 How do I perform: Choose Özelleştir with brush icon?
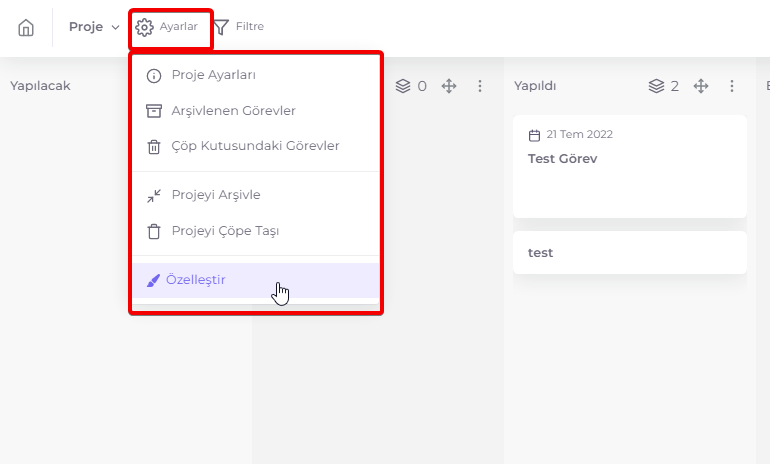[256, 280]
